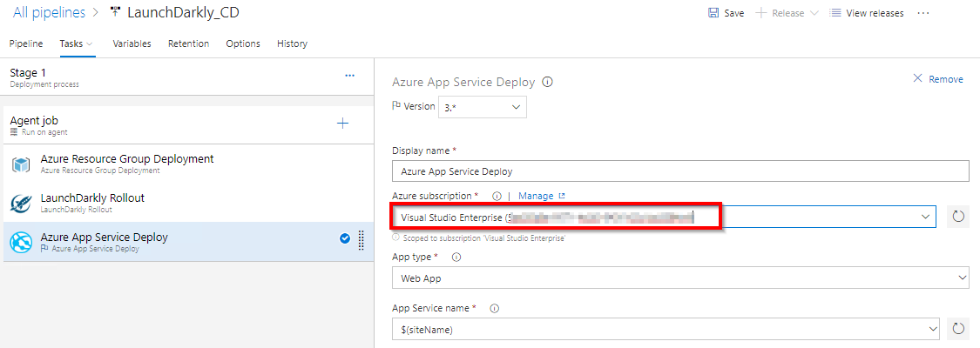Open the Release dropdown button

click(x=787, y=13)
